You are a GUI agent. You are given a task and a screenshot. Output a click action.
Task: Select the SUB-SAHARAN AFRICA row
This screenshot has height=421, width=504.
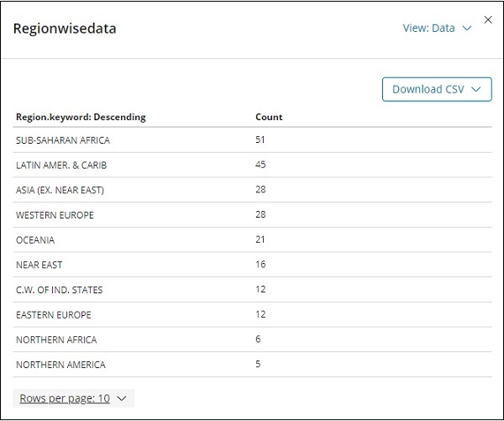(x=63, y=140)
